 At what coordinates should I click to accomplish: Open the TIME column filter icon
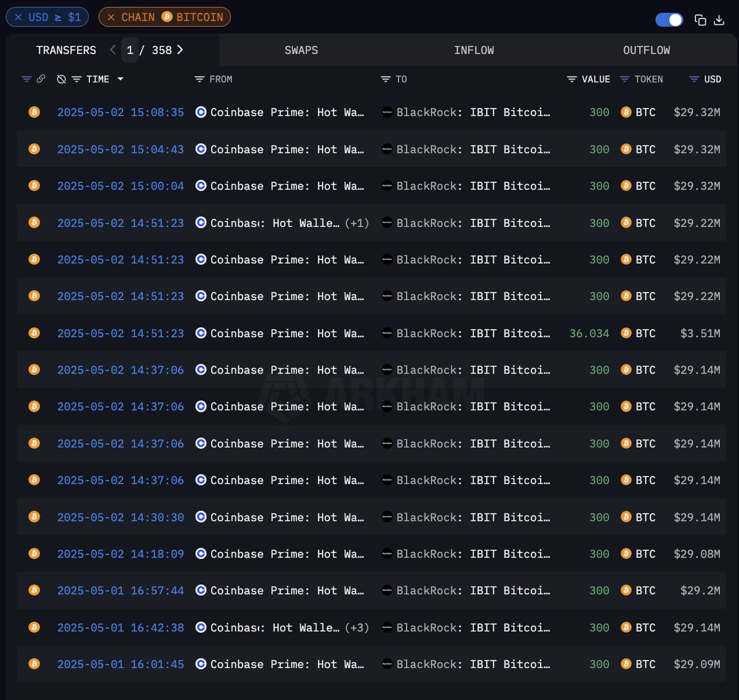coord(76,79)
